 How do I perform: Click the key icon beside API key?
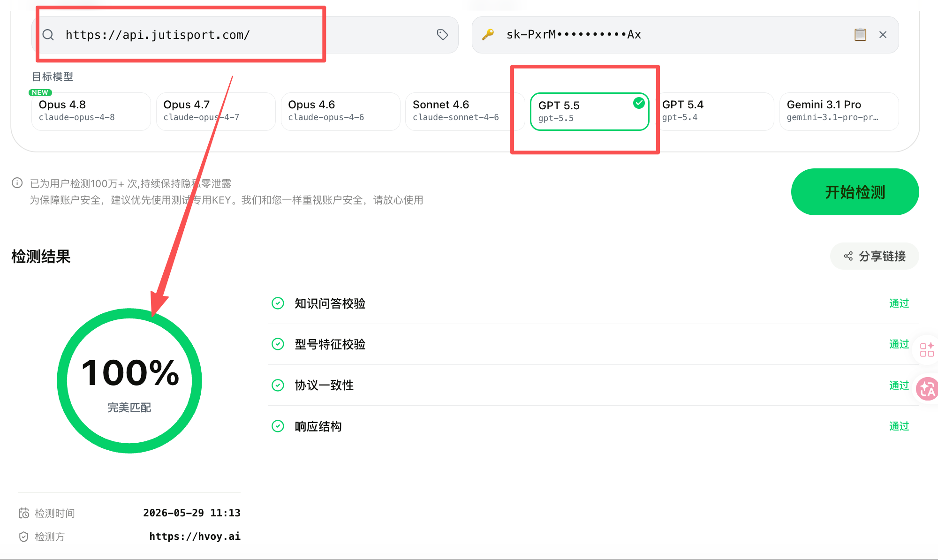[x=488, y=35]
